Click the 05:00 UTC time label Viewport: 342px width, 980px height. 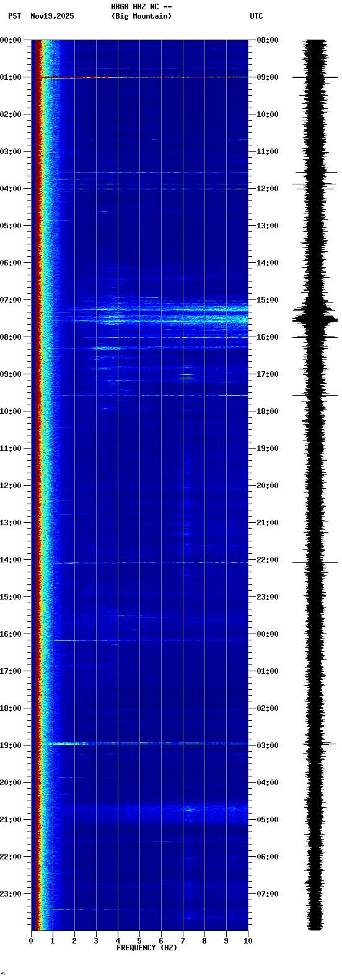[x=268, y=820]
